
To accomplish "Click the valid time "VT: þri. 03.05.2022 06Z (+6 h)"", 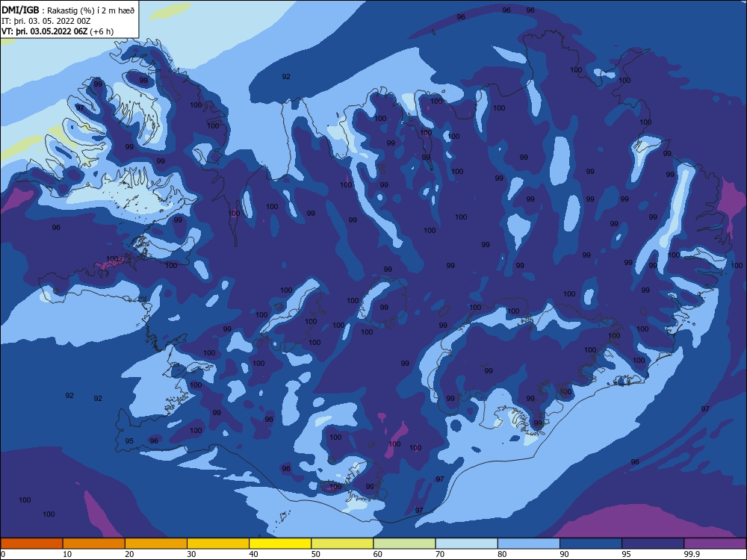I will point(58,31).
